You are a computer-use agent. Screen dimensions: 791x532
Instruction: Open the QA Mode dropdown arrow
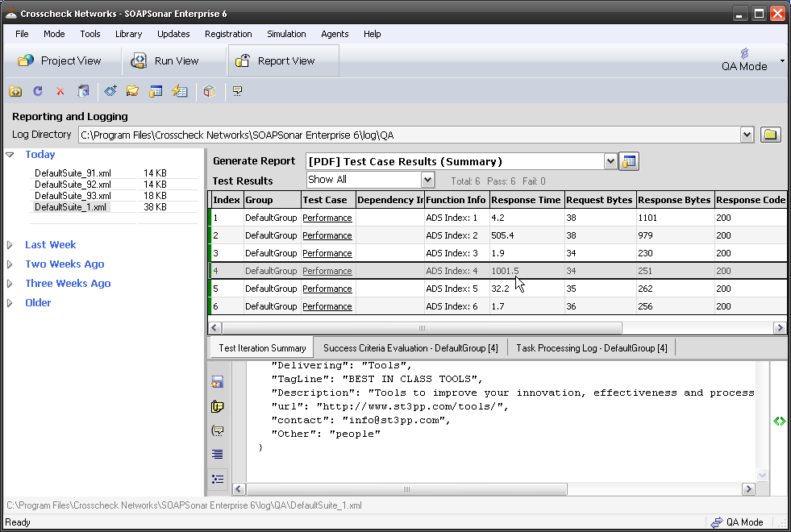tap(782, 61)
